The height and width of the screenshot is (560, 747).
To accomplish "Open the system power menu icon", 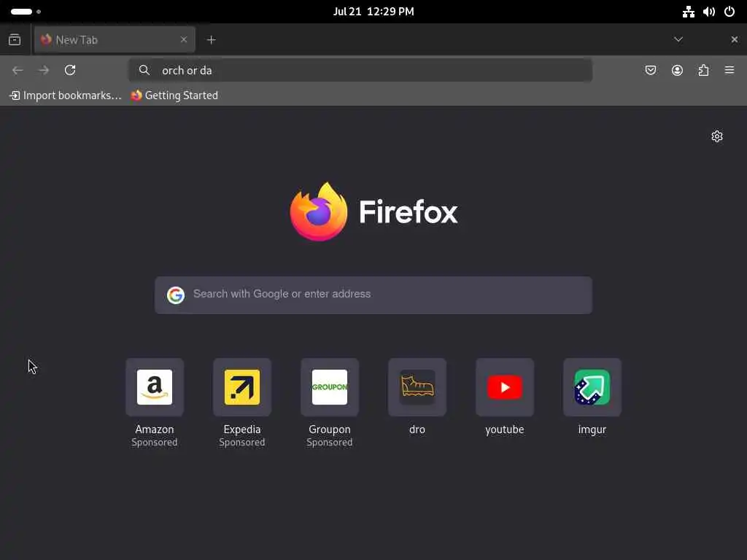I will (729, 12).
